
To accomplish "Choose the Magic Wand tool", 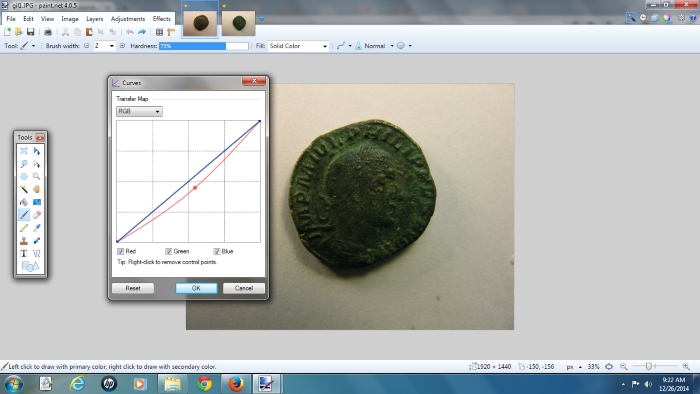I will [x=24, y=189].
